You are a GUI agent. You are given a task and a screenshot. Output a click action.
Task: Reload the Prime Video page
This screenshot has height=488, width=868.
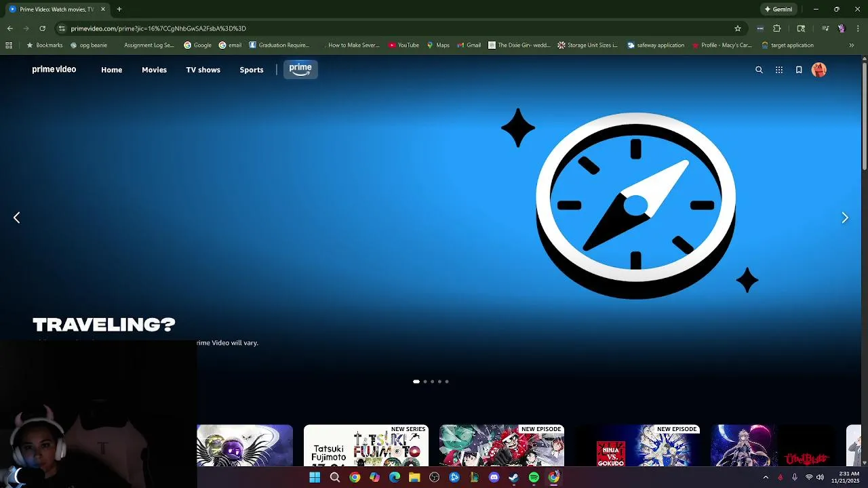(42, 28)
